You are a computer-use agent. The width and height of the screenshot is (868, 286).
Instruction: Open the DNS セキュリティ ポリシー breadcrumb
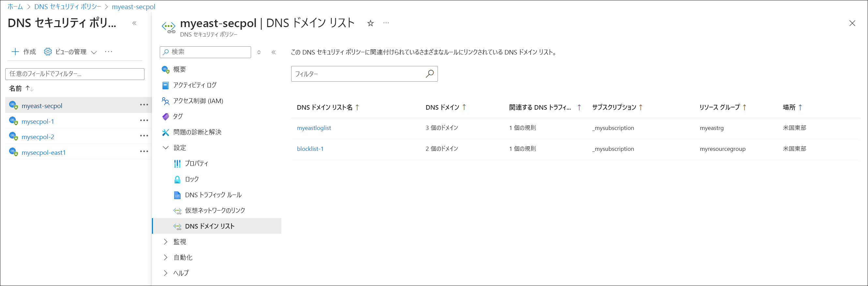(x=67, y=7)
